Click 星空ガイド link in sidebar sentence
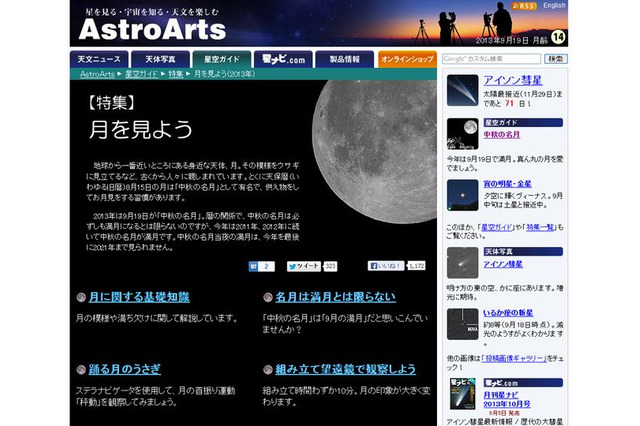 [x=497, y=227]
